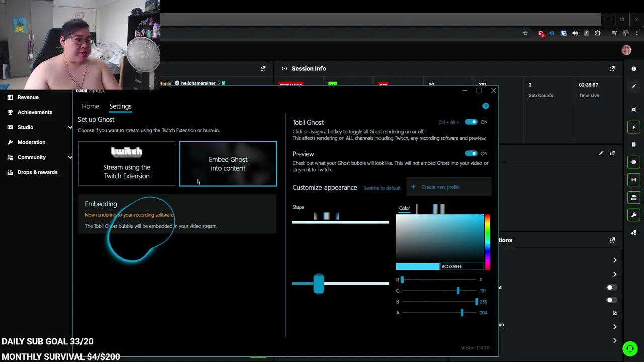
Task: Click the Time Live value 02:35:57
Action: click(x=589, y=85)
